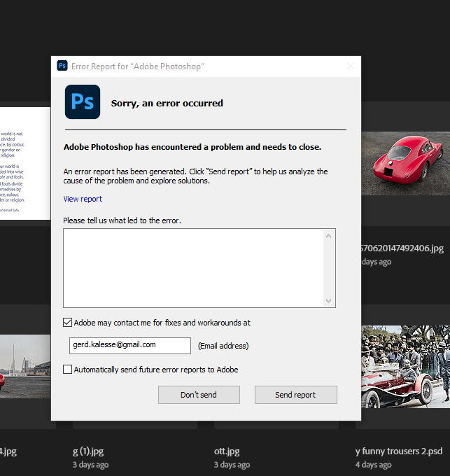Open the quote text document thumbnail
The height and width of the screenshot is (476, 450).
[x=25, y=163]
